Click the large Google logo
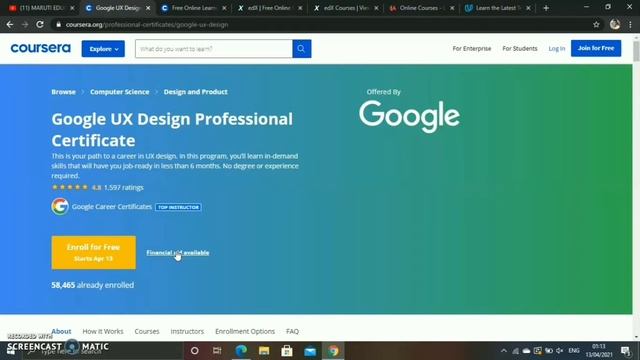This screenshot has height=360, width=640. point(409,116)
